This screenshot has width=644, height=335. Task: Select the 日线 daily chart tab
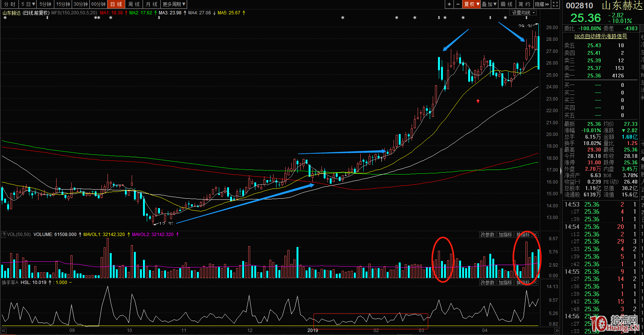116,4
